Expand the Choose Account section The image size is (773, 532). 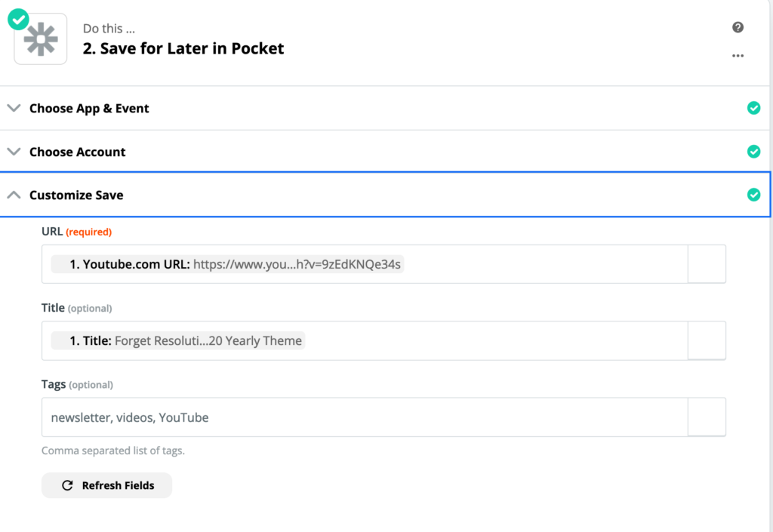pyautogui.click(x=14, y=152)
